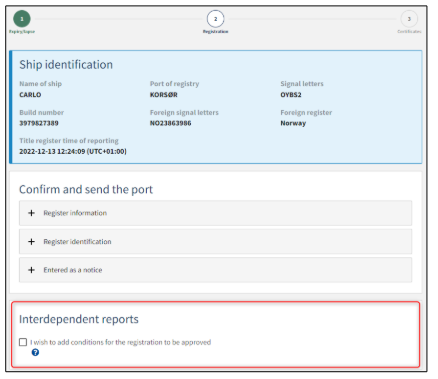
Task: Tick the add conditions for registration checkbox
Action: click(x=23, y=342)
